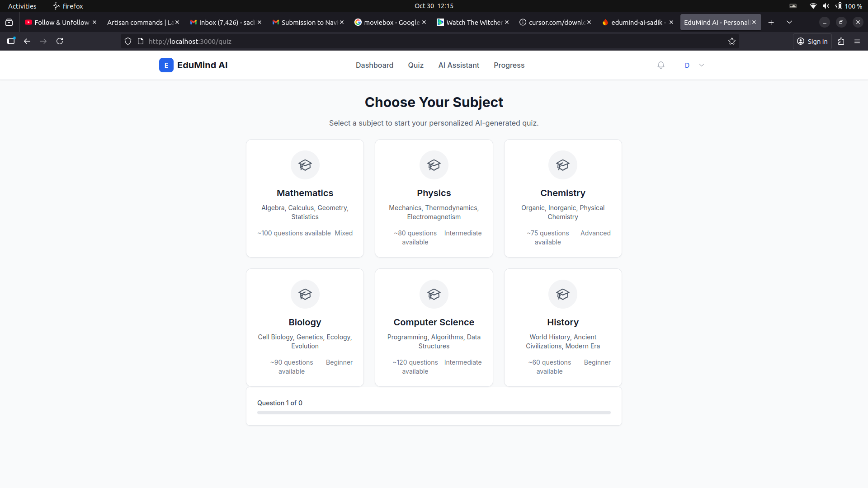This screenshot has width=868, height=488.
Task: Select the Physics subject card
Action: (434, 198)
